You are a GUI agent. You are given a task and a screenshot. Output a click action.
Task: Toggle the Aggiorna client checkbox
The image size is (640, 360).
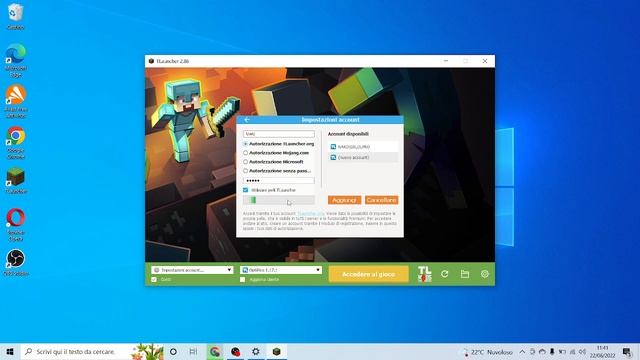242,279
